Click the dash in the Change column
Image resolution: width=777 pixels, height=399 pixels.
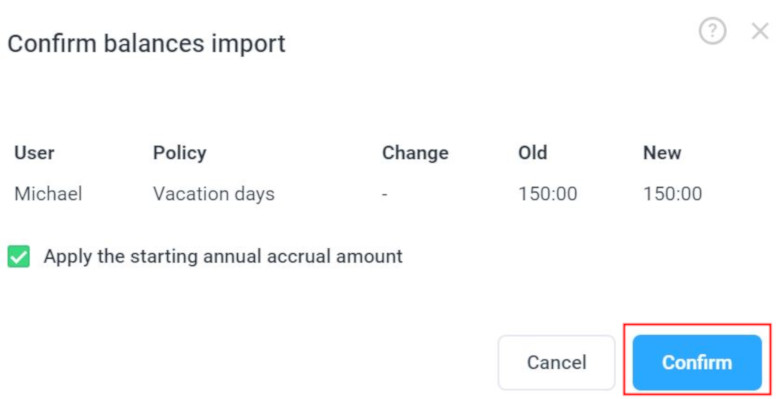tap(385, 194)
